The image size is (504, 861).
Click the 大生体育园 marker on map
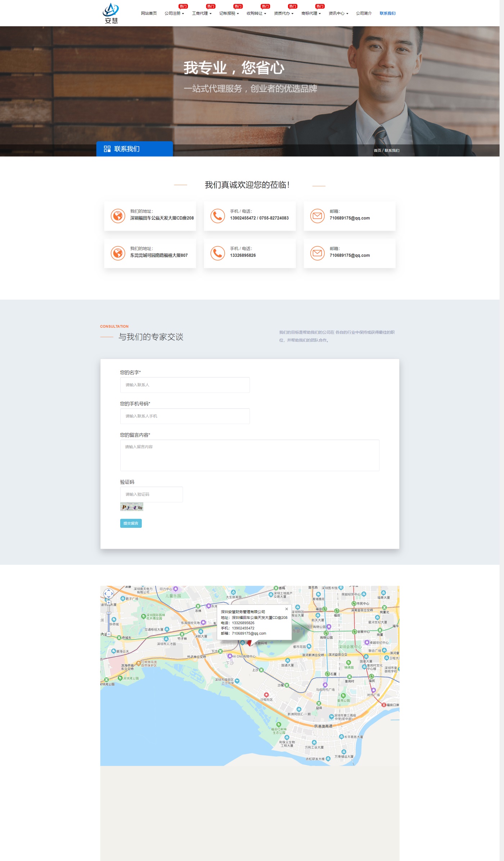pos(233,592)
